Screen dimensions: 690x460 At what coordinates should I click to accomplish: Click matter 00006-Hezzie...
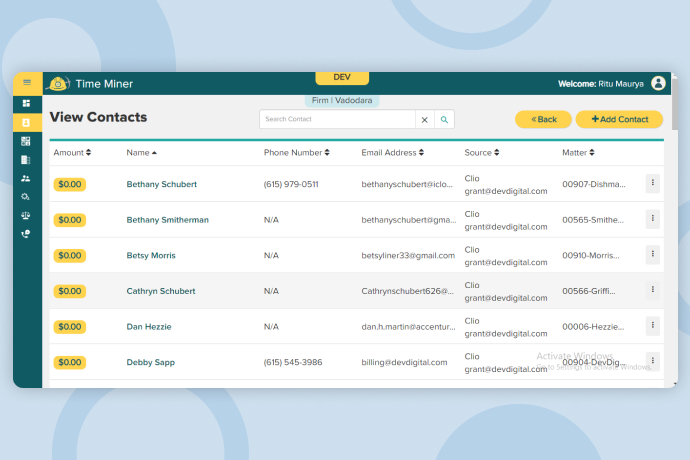click(593, 327)
